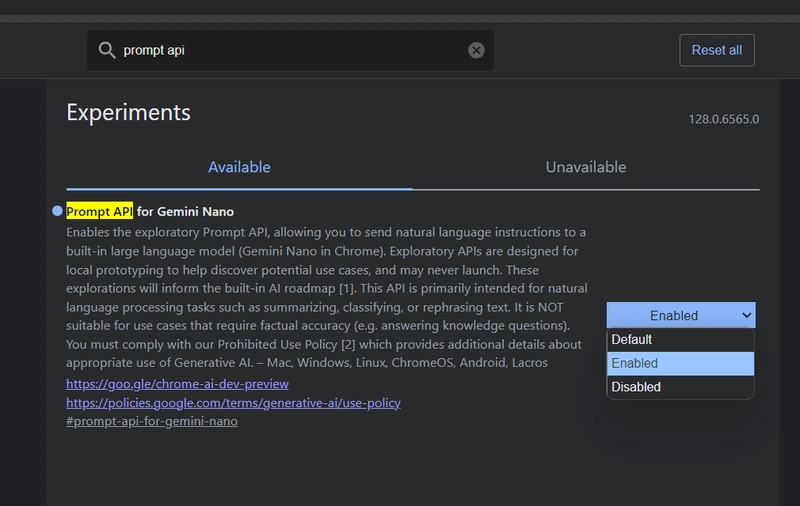Image resolution: width=800 pixels, height=506 pixels.
Task: Choose Disabled in the dropdown list
Action: tap(681, 387)
